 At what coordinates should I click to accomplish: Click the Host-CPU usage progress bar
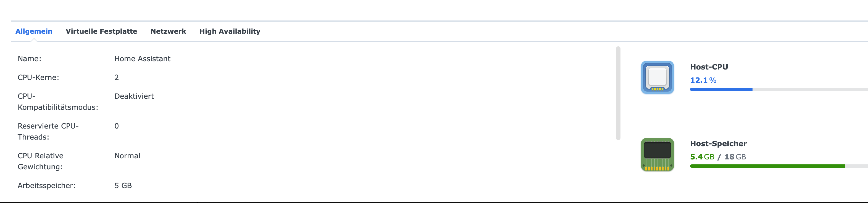point(779,90)
